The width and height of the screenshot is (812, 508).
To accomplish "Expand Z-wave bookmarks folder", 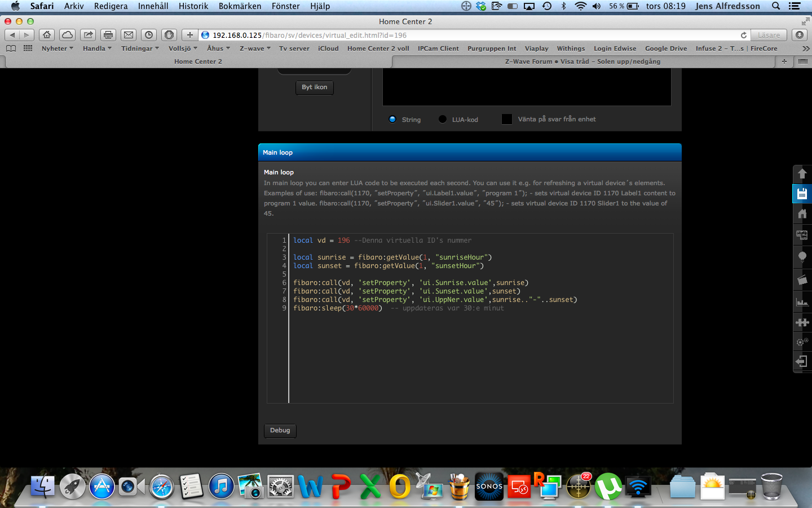I will click(x=255, y=49).
